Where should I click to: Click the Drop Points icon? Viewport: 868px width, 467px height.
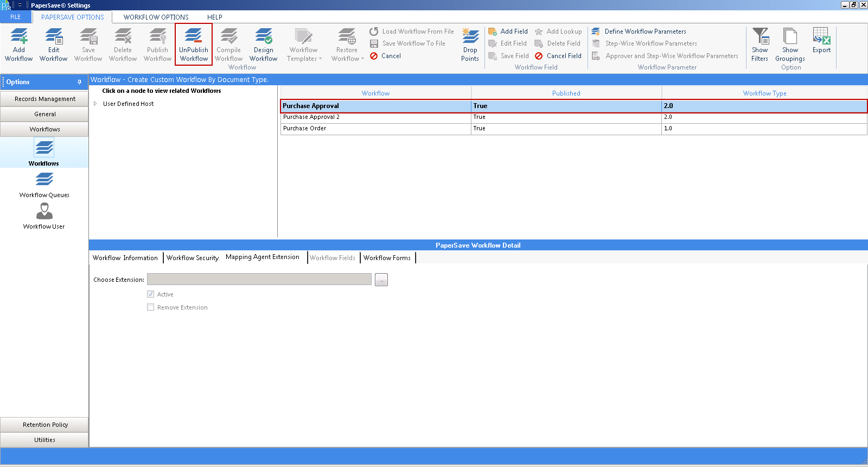470,45
